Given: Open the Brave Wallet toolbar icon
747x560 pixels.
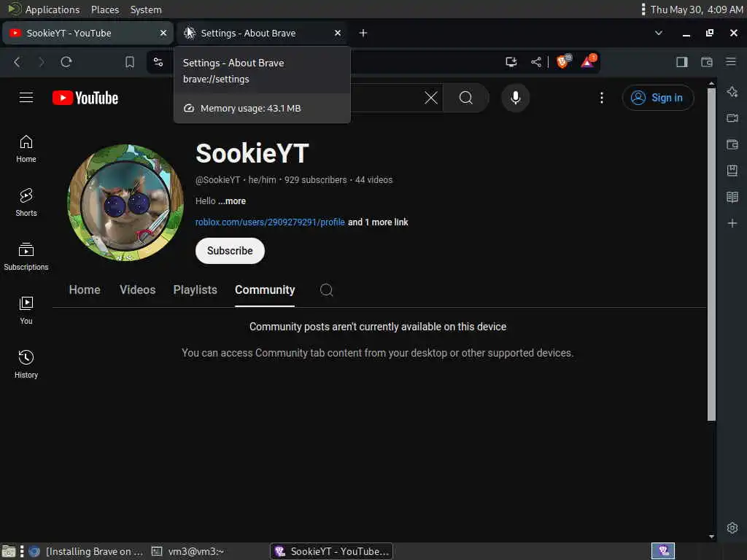Looking at the screenshot, I should coord(706,62).
